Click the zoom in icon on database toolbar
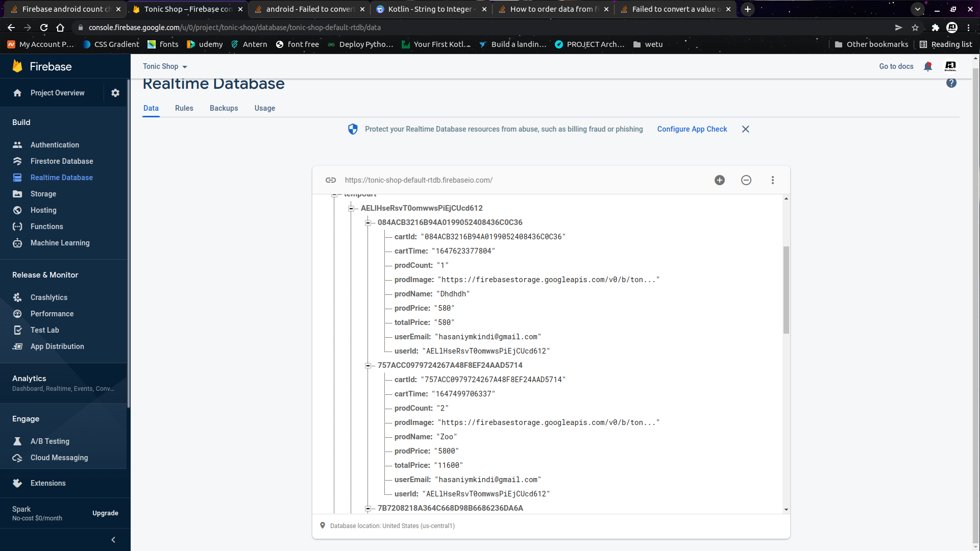The height and width of the screenshot is (551, 980). [x=720, y=180]
